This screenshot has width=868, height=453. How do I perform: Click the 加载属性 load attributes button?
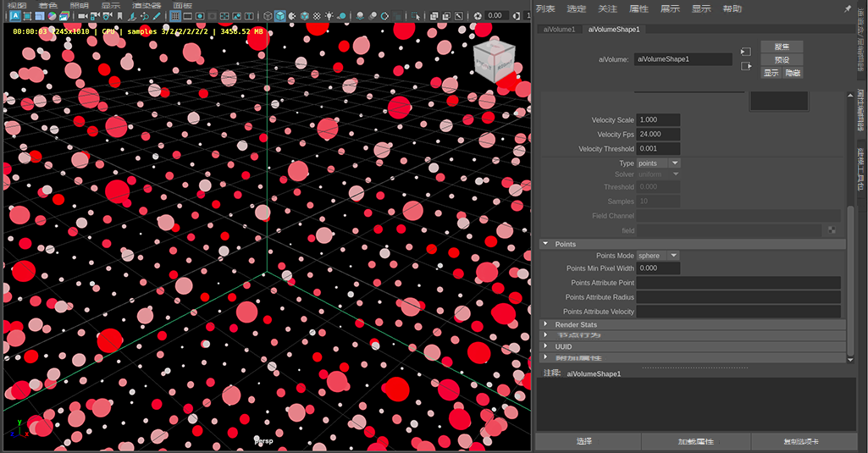[x=696, y=441]
